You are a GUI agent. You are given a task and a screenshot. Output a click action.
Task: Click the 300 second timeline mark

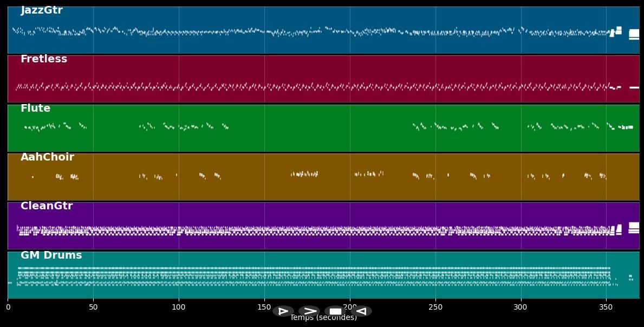click(x=521, y=307)
